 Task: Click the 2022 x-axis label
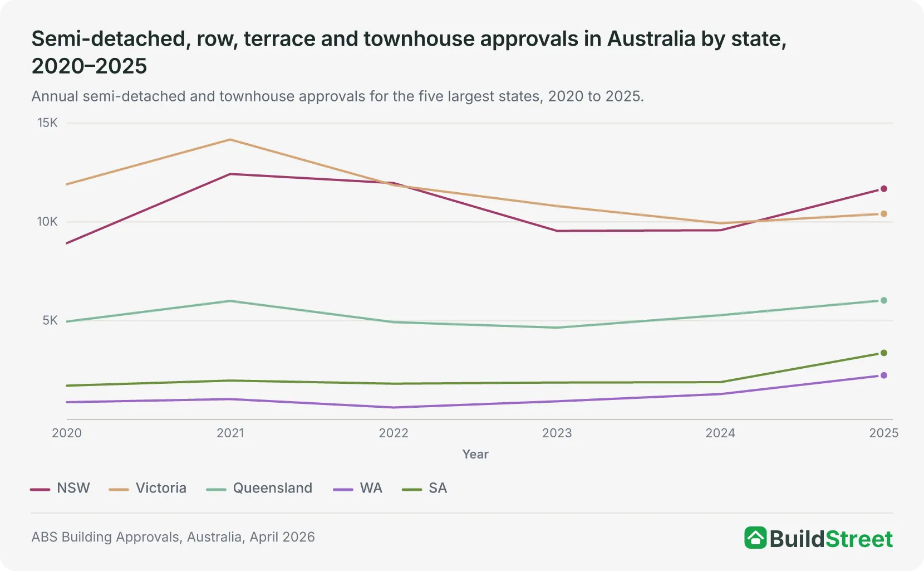pos(394,433)
